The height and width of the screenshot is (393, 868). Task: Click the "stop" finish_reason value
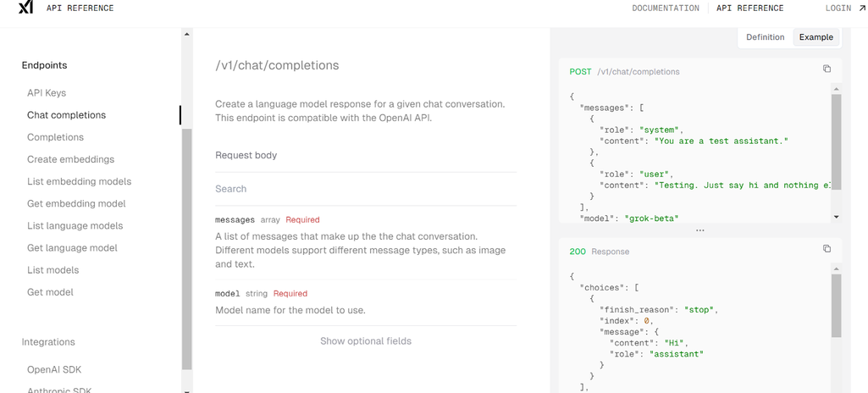pyautogui.click(x=701, y=309)
